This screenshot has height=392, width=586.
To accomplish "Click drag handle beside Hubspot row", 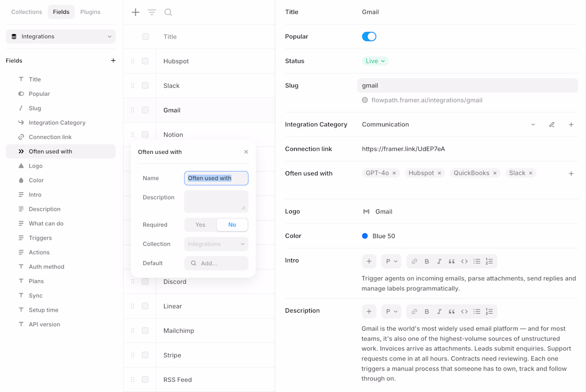I will point(133,61).
